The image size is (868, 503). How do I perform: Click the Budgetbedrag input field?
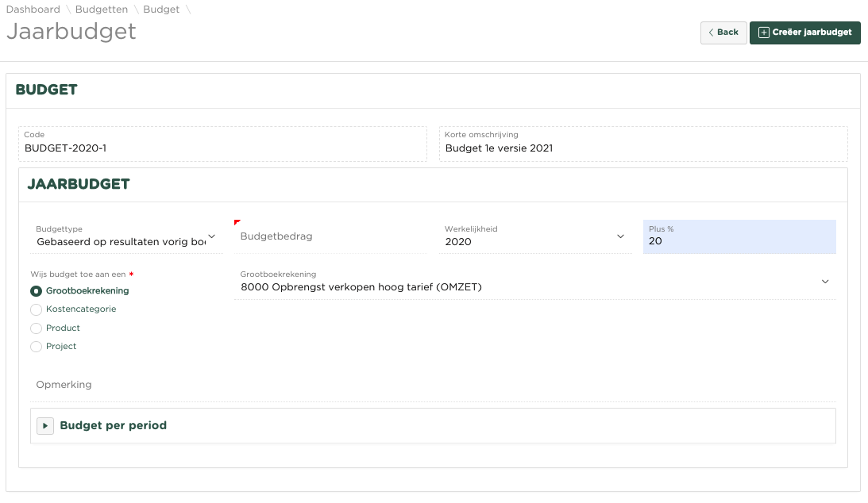[330, 236]
